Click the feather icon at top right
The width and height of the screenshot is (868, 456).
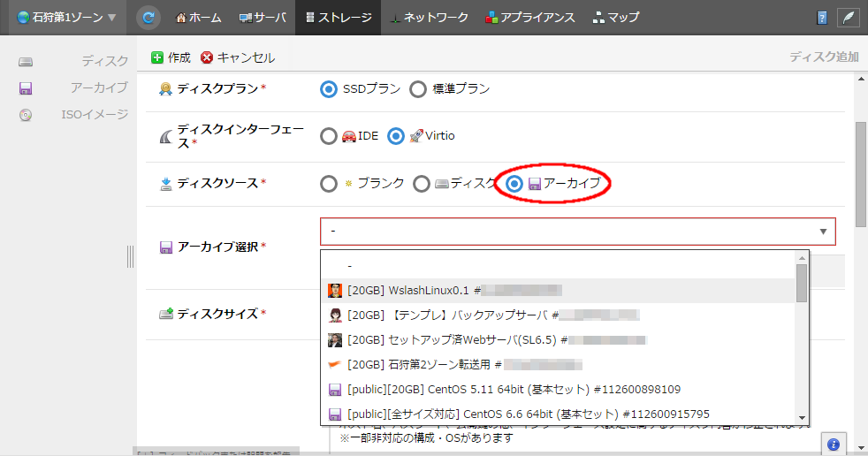pos(849,18)
